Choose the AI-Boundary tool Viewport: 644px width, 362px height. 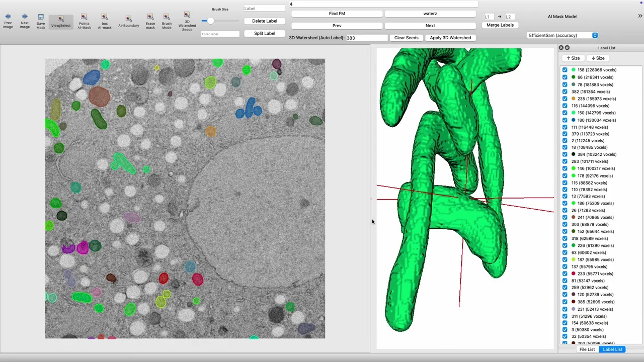128,21
